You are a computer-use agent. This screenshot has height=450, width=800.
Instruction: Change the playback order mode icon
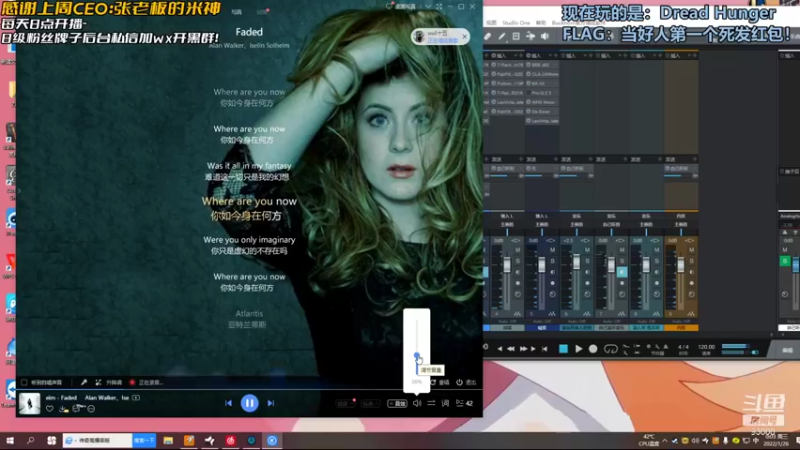pyautogui.click(x=431, y=403)
